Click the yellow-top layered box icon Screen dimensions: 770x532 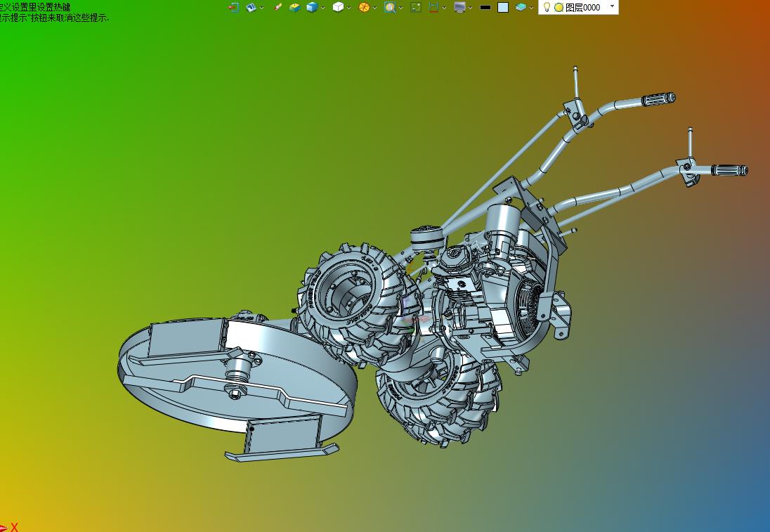tap(294, 7)
